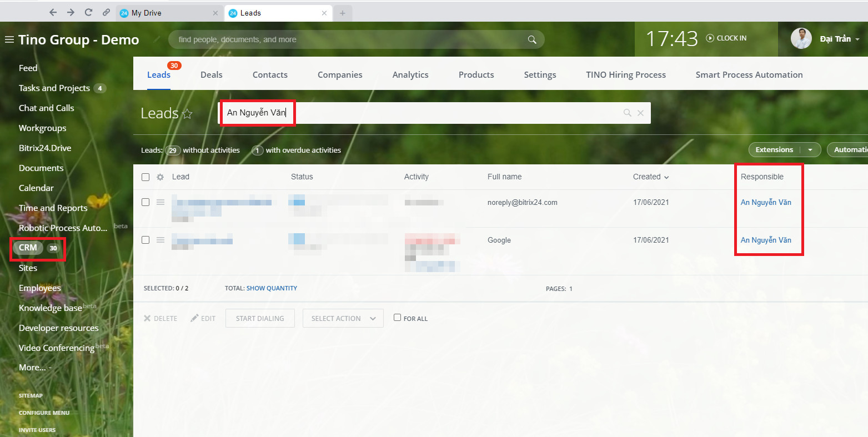Screen dimensions: 868x437
Task: Click the link icon beside reload
Action: click(106, 12)
